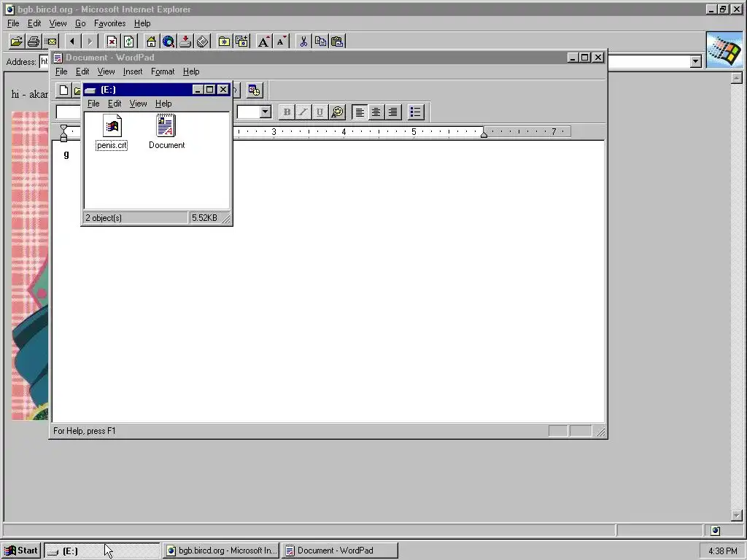Click the "5.52KB" status bar size
Image resolution: width=747 pixels, height=560 pixels.
[204, 218]
